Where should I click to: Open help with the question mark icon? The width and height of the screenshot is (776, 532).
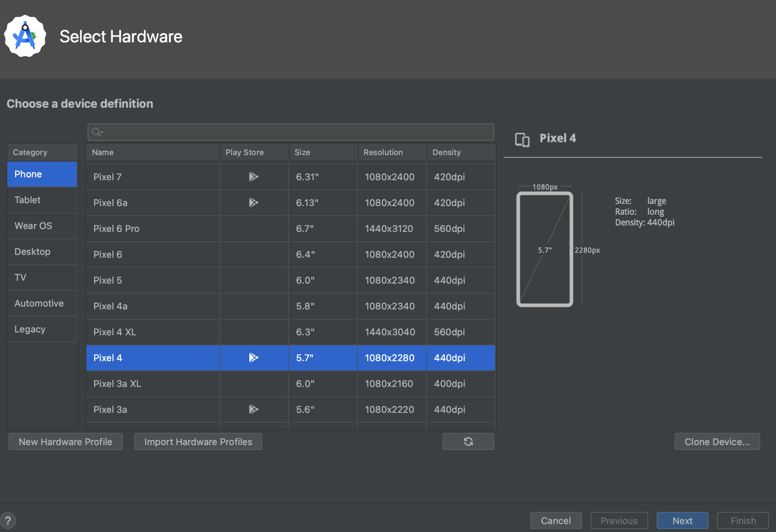pos(8,521)
